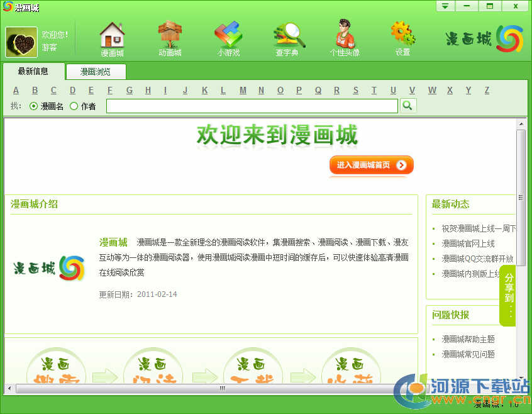Screen dimensions: 532x414
Task: Open the 个性头像 avatar icon
Action: coord(345,38)
